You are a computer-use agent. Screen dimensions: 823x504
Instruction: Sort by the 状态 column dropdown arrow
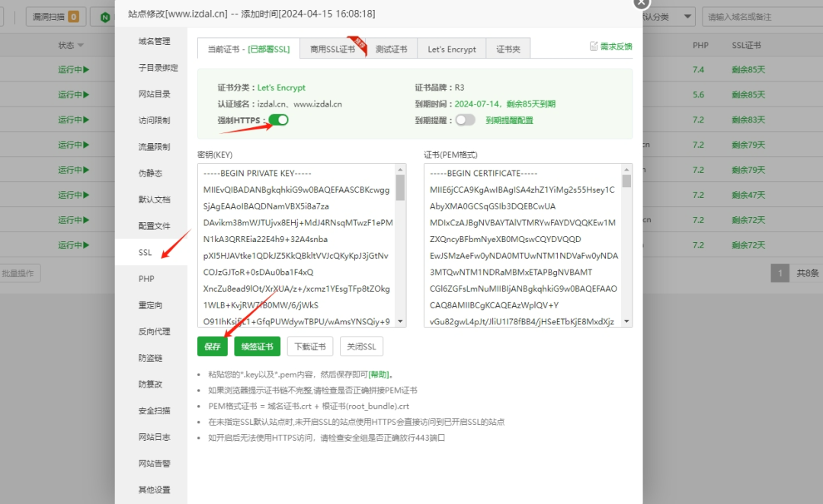[80, 46]
